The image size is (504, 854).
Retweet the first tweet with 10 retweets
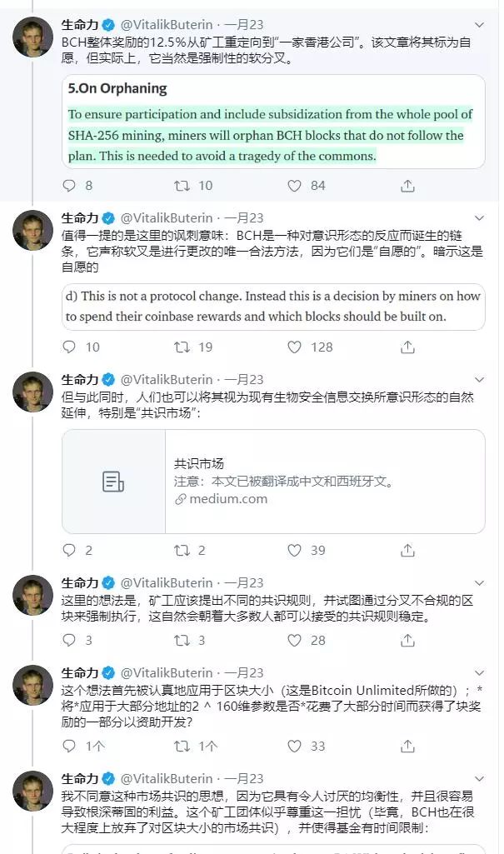185,187
